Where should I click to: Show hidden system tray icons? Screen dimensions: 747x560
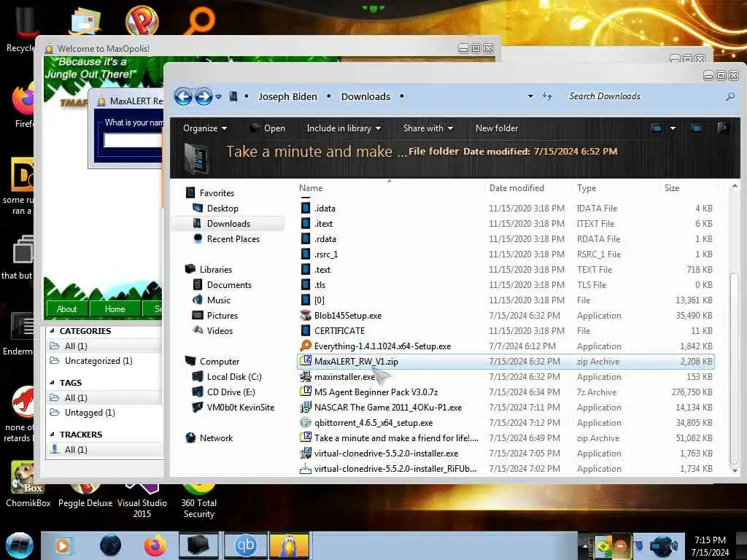pos(584,546)
